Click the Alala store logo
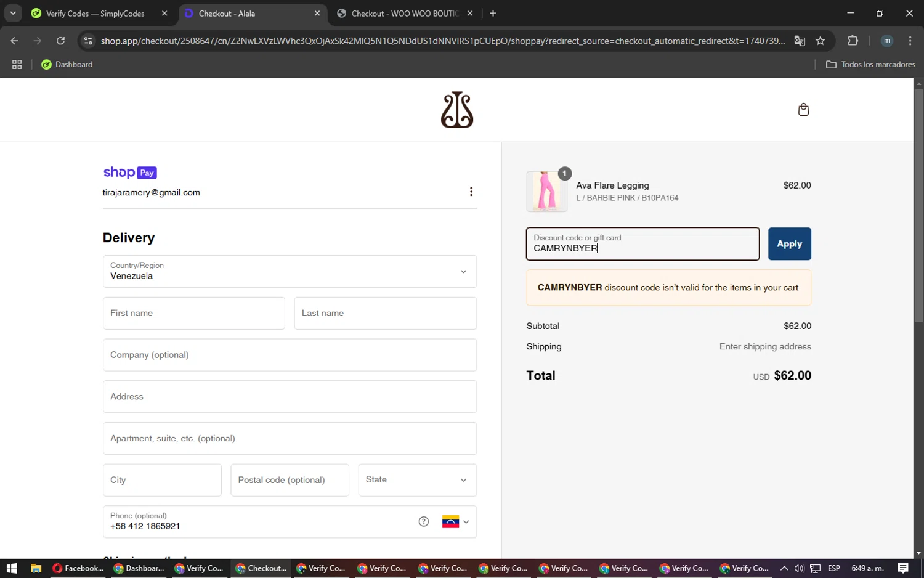Image resolution: width=924 pixels, height=578 pixels. [x=457, y=110]
